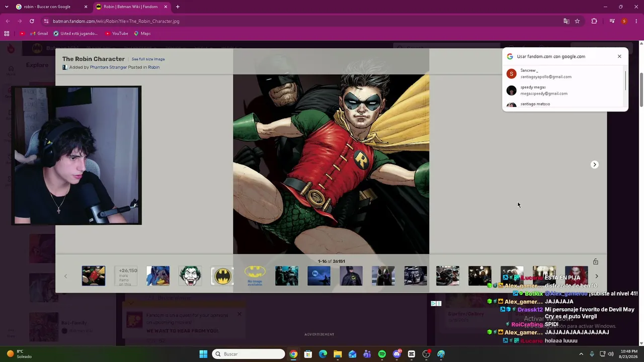Show hidden system tray icons
Image resolution: width=644 pixels, height=362 pixels.
[x=581, y=354]
